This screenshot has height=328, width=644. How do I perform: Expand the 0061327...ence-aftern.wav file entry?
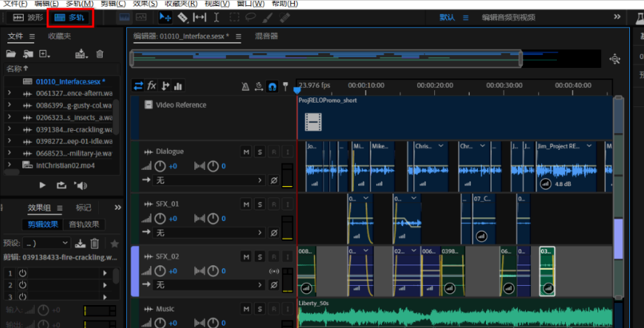tap(9, 93)
